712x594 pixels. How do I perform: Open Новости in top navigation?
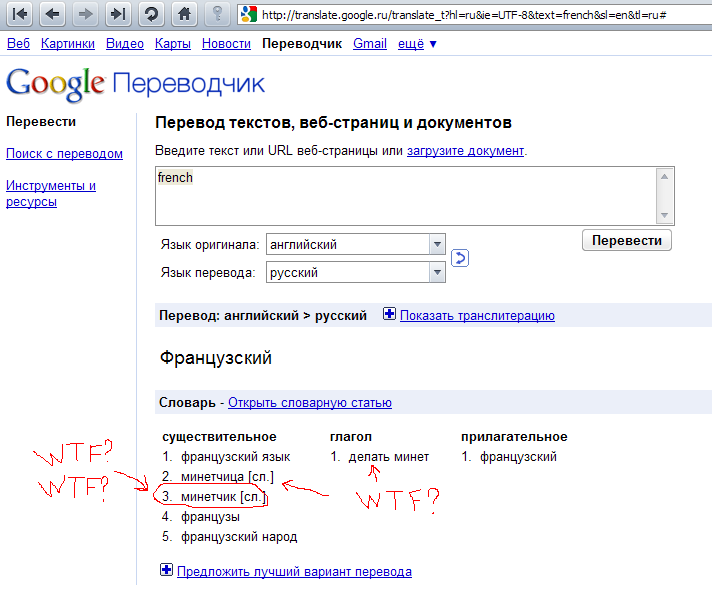tap(226, 44)
